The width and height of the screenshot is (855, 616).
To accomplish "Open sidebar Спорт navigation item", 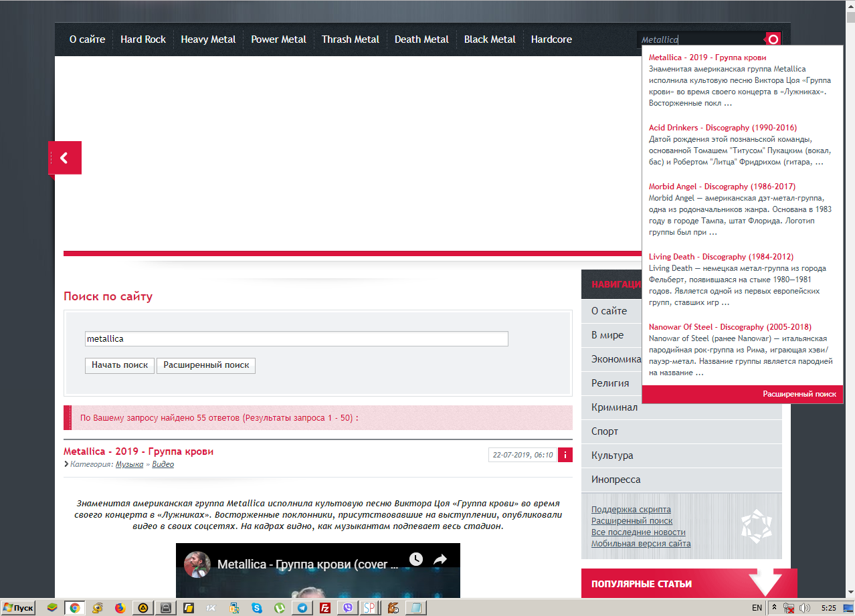I will pyautogui.click(x=682, y=431).
